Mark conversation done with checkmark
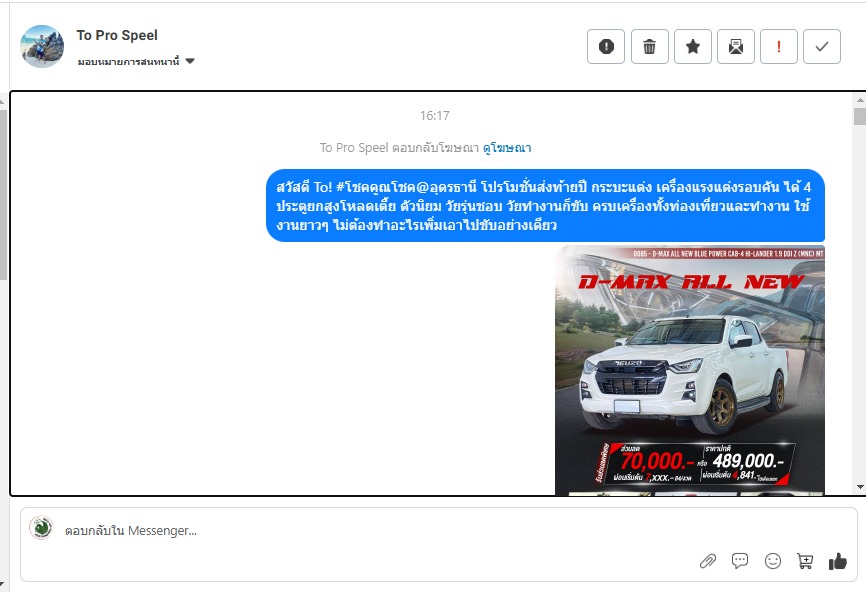 point(822,46)
